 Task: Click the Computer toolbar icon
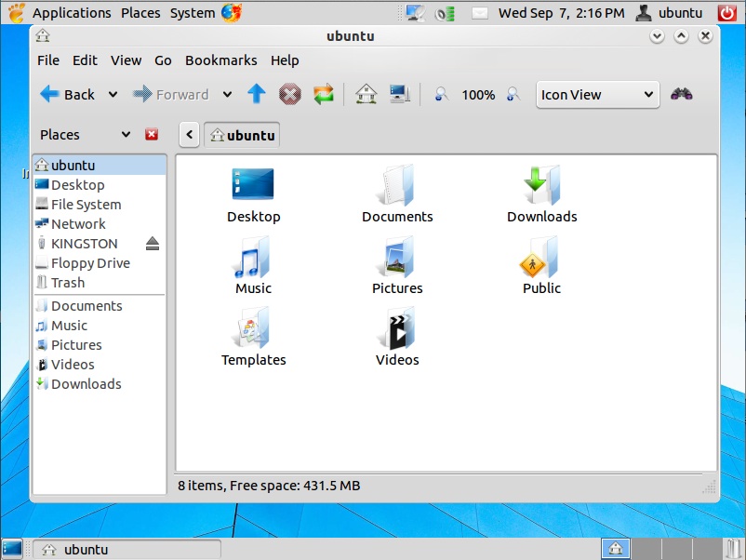(x=400, y=94)
